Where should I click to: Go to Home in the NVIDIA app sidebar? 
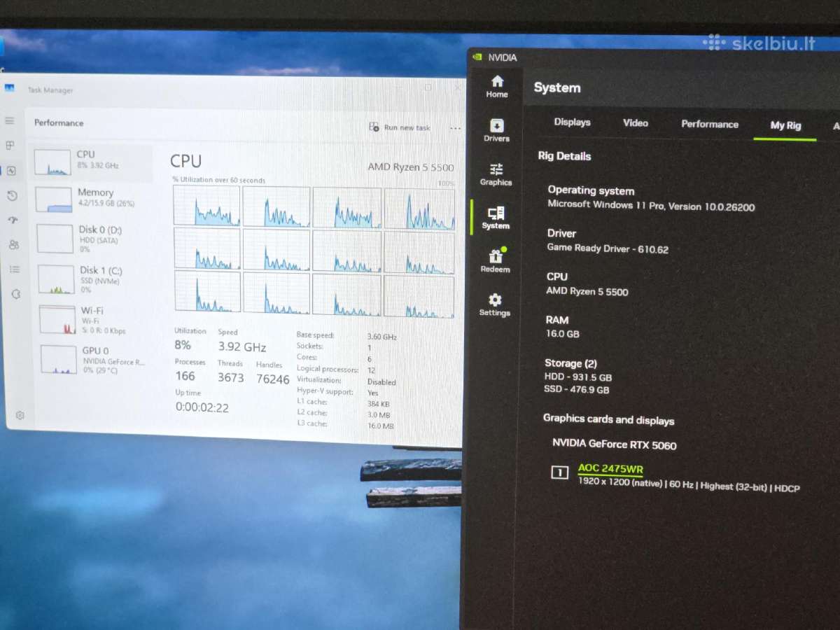tap(497, 86)
